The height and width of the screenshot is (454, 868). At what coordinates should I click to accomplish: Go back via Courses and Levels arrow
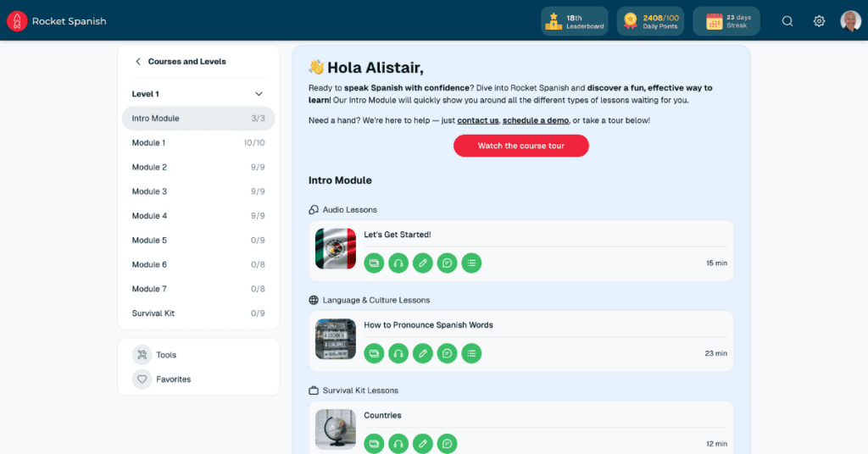point(138,61)
